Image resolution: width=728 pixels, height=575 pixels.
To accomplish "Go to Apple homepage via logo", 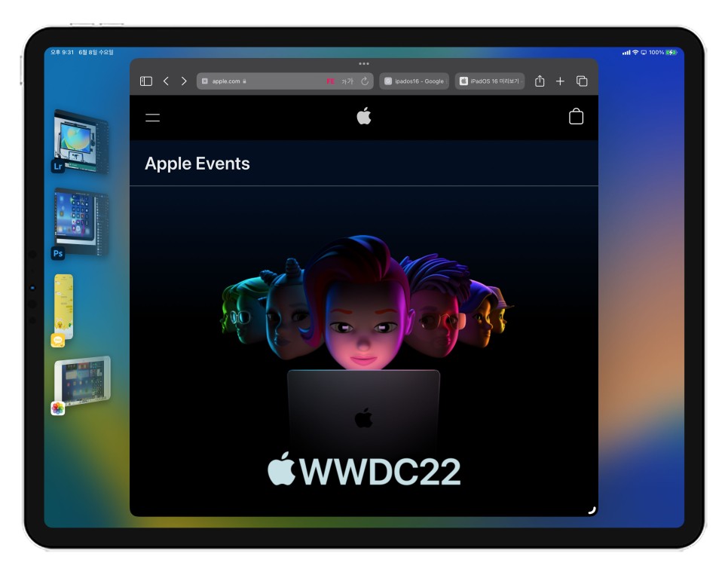I will click(x=364, y=116).
